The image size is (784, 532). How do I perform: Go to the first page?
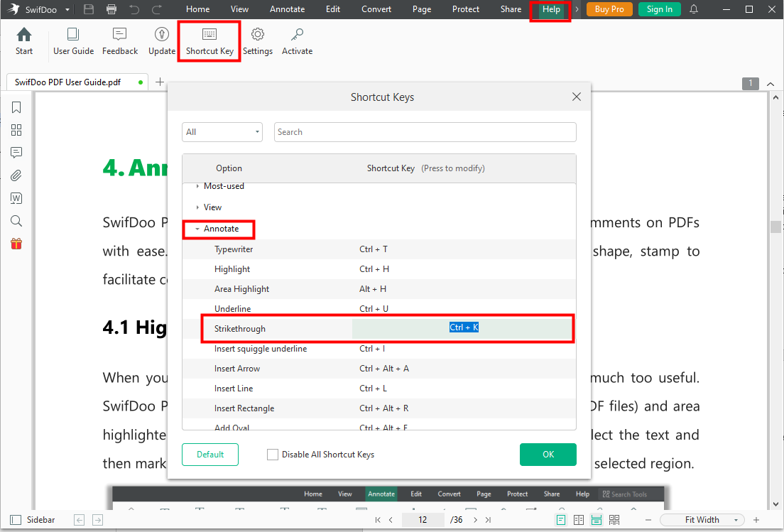coord(378,520)
